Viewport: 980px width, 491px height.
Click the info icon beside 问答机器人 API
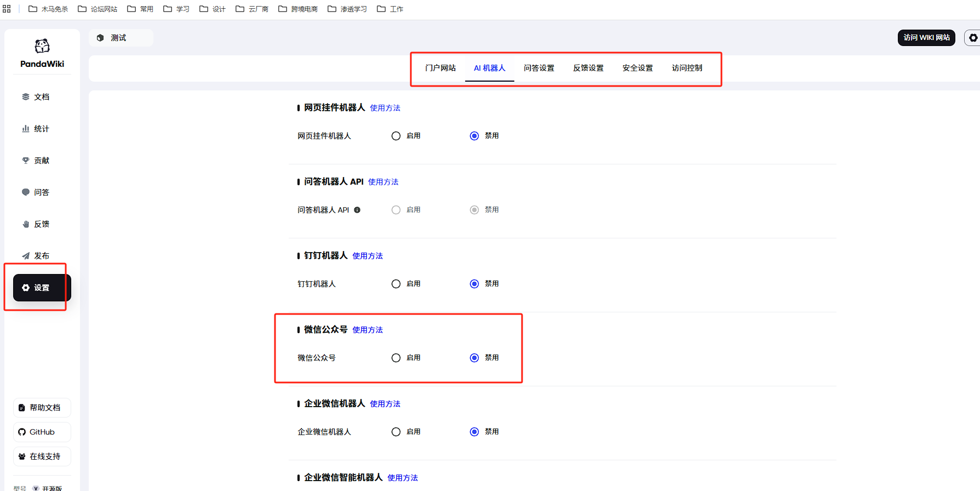pos(357,210)
